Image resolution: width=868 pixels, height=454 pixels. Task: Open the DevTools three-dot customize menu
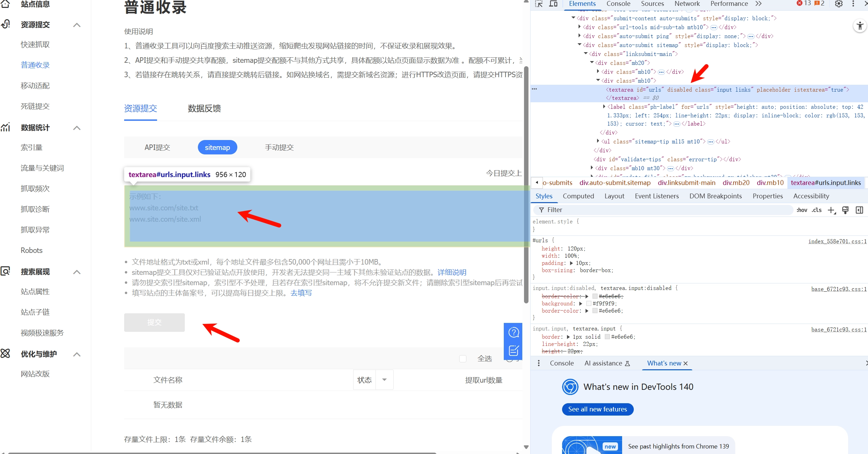click(x=853, y=4)
